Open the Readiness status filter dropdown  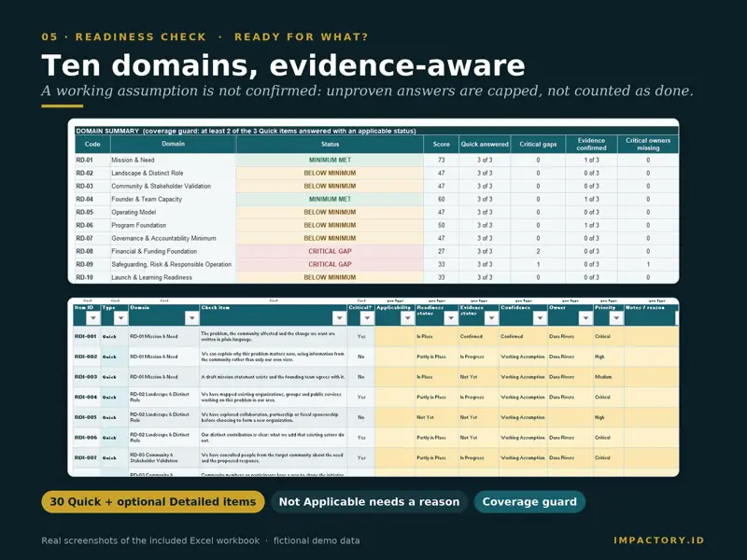point(451,317)
